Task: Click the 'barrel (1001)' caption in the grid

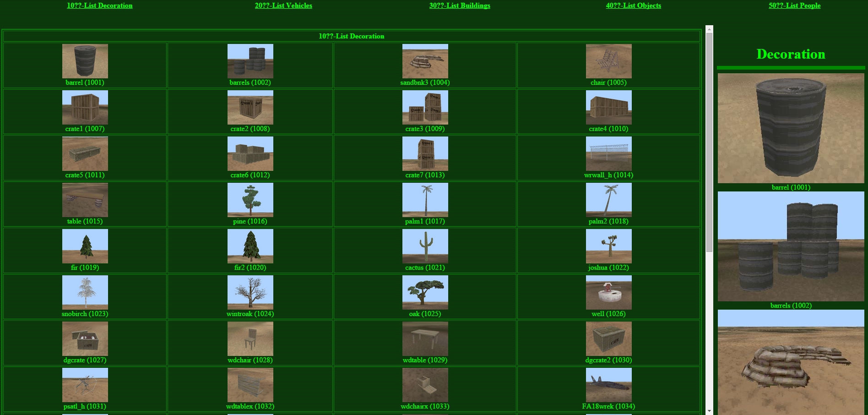Action: click(85, 82)
